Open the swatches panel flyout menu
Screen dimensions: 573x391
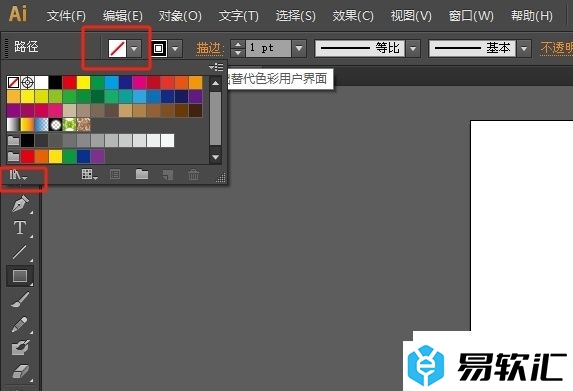(x=216, y=67)
